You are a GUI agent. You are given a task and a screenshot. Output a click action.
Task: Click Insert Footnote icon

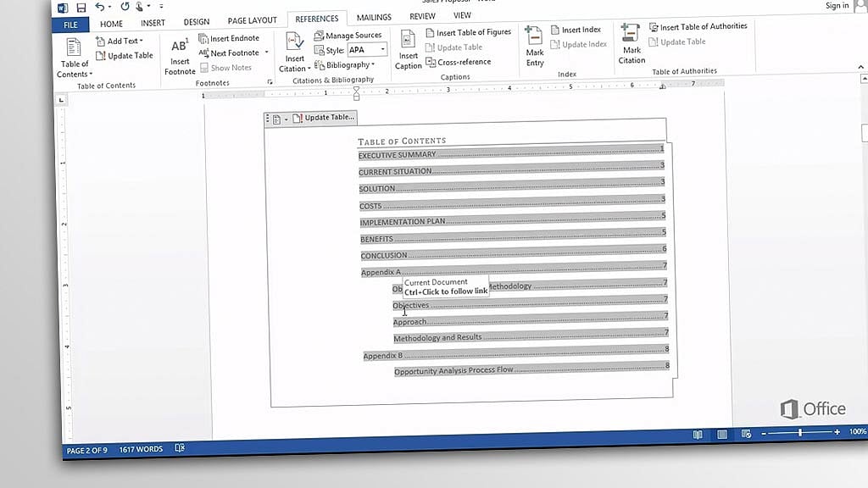180,57
